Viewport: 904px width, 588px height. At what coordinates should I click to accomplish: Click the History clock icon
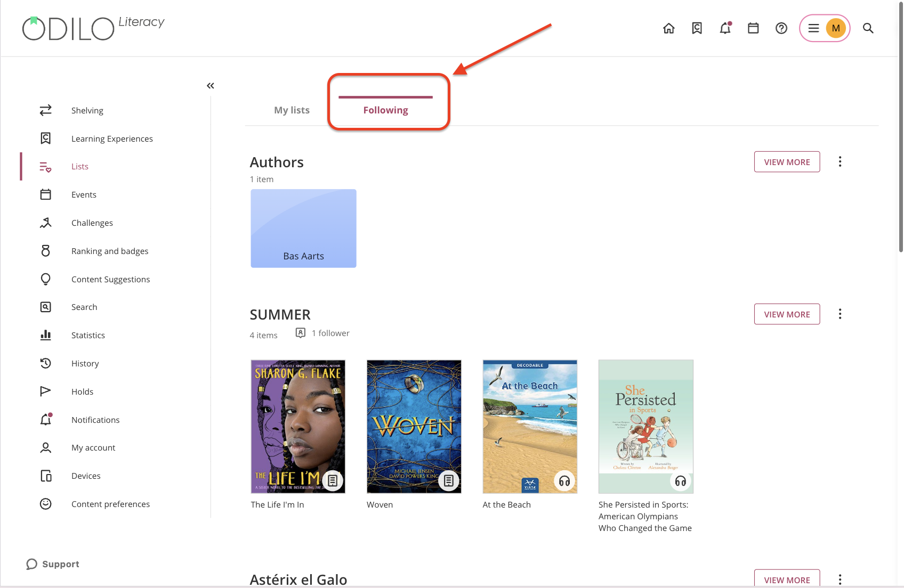tap(46, 363)
